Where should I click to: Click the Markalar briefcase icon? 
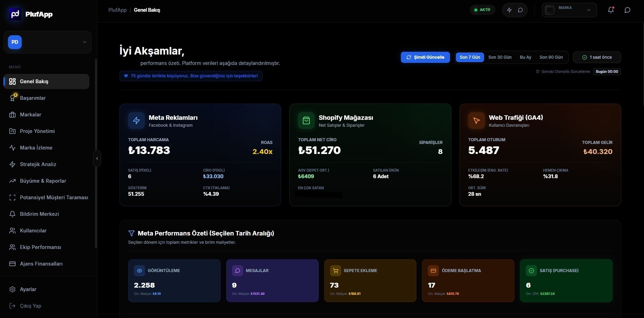coord(12,115)
